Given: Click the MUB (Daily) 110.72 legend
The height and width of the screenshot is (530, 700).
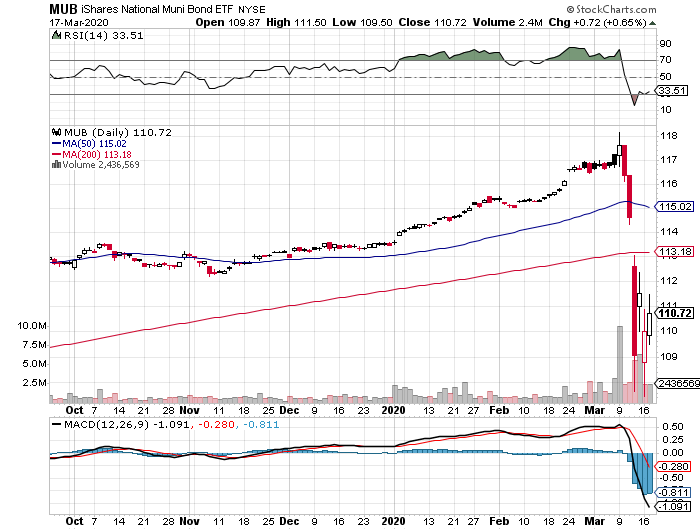Looking at the screenshot, I should pos(118,133).
